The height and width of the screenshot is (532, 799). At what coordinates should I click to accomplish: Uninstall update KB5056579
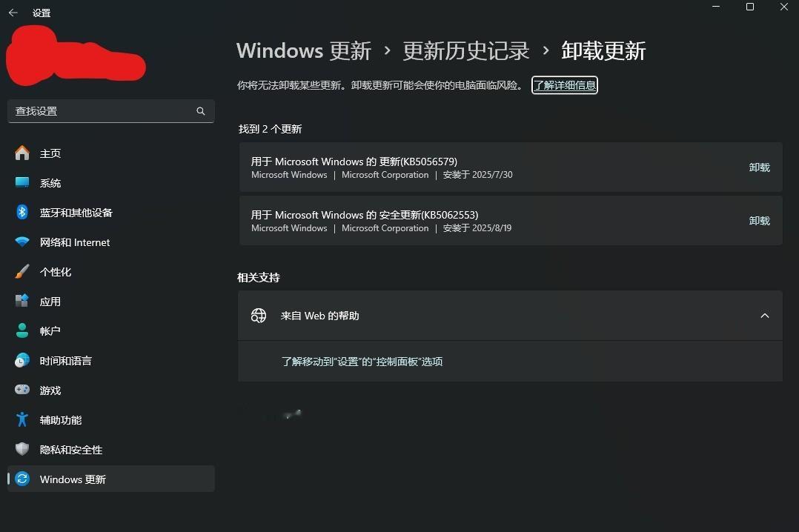(759, 167)
